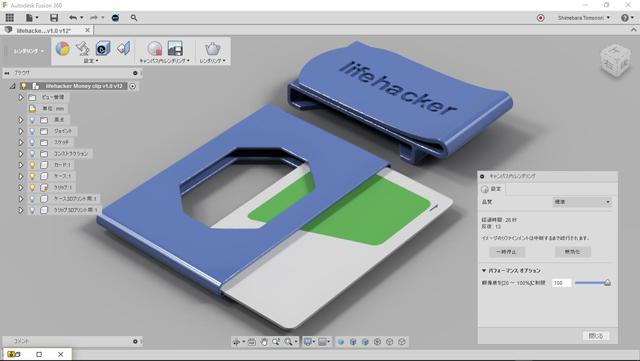Open the レンダリング workspace switcher dropdown
Image resolution: width=640 pixels, height=361 pixels.
click(x=28, y=51)
